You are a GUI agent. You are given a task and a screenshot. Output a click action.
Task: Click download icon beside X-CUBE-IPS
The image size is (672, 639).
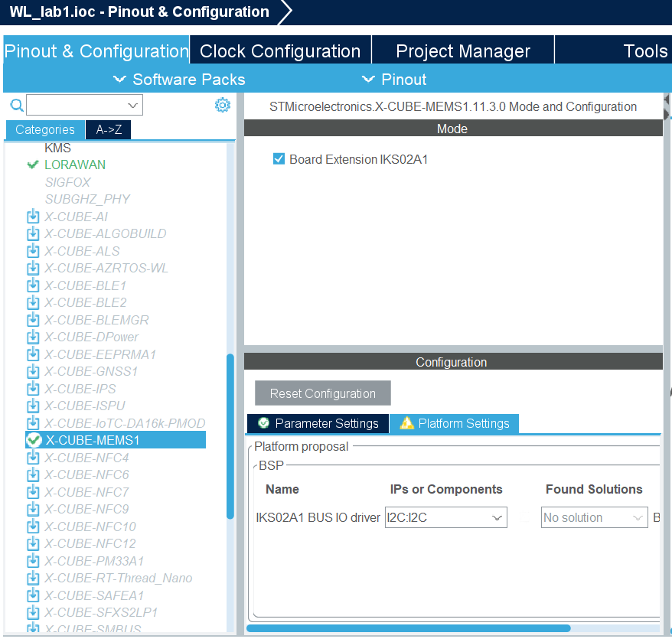33,389
